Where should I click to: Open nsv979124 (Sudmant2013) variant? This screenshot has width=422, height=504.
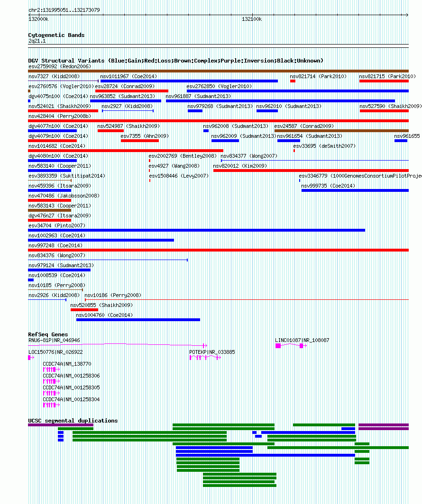click(x=61, y=266)
